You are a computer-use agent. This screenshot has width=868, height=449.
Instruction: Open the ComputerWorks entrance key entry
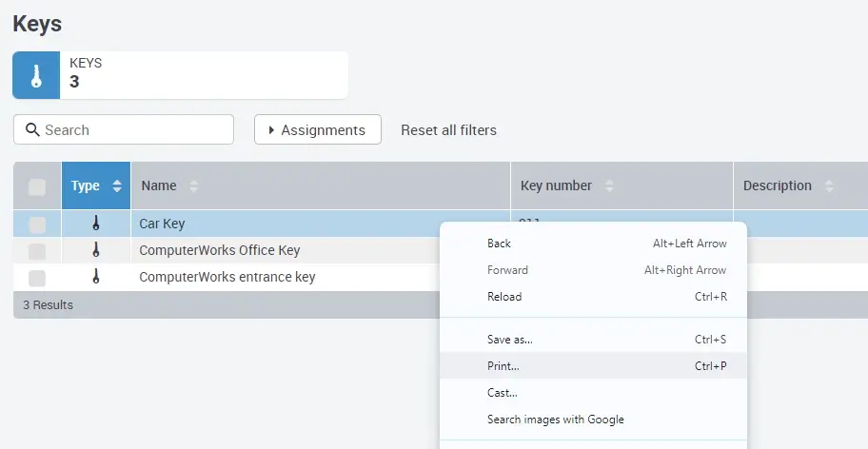pos(227,277)
